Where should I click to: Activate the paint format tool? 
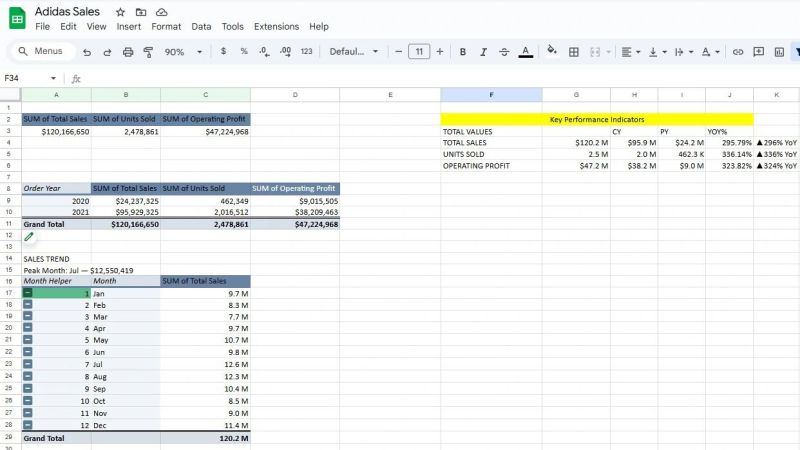[148, 52]
